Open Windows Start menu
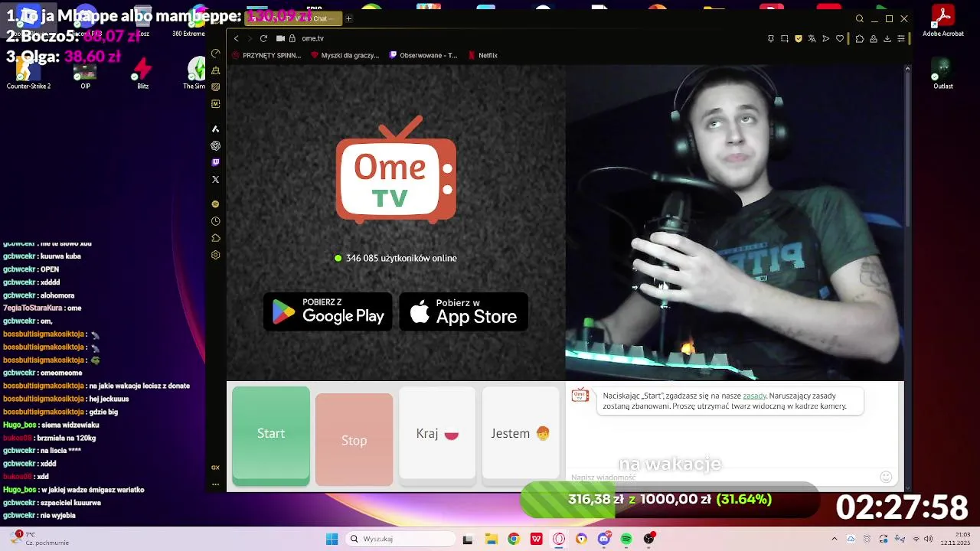 tap(332, 539)
